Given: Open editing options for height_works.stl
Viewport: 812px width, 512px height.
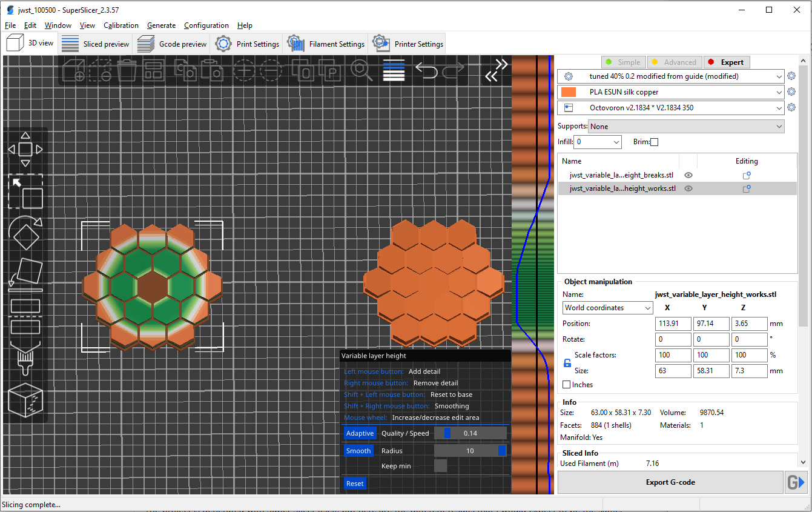Looking at the screenshot, I should point(747,188).
